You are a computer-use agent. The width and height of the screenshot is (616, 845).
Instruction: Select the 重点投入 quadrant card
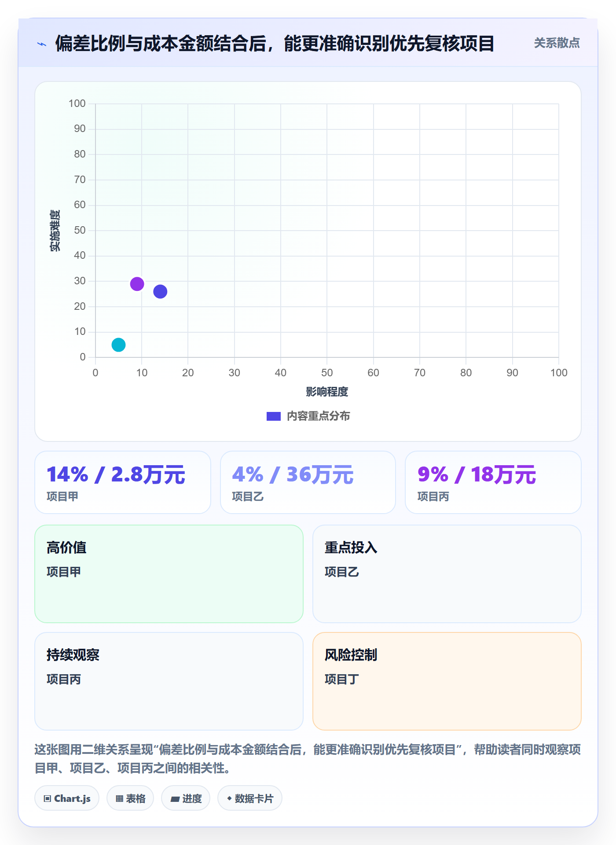click(x=447, y=574)
